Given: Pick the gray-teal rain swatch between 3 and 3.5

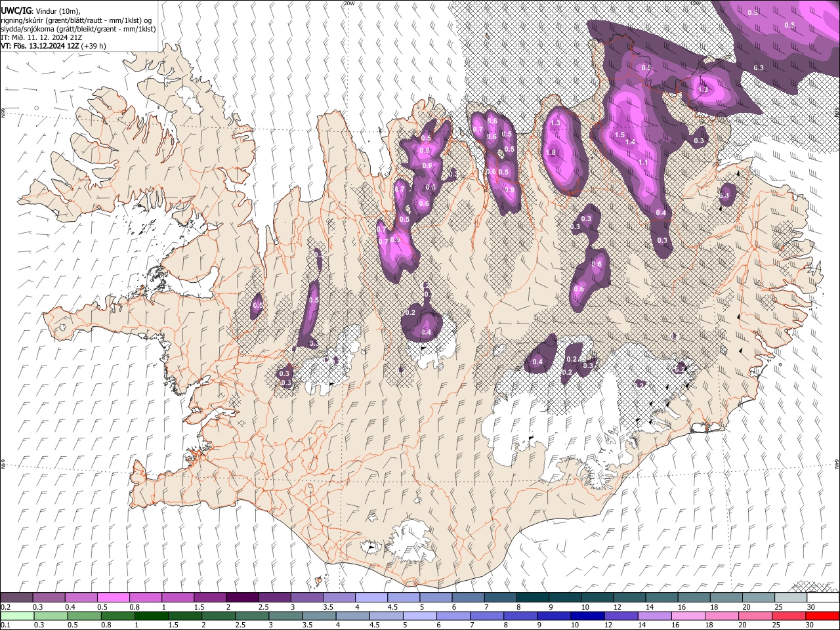Looking at the screenshot, I should [285, 616].
